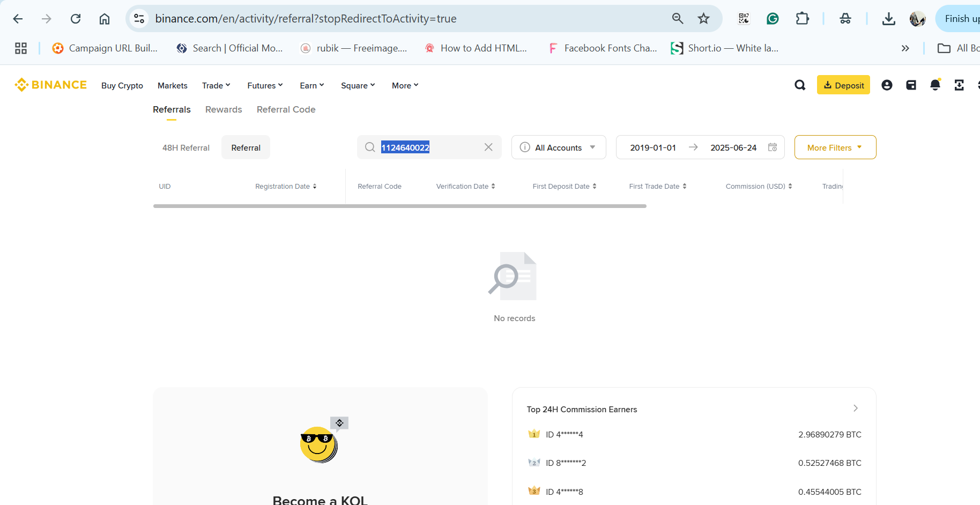Open the Grammarly extension icon

pyautogui.click(x=773, y=19)
